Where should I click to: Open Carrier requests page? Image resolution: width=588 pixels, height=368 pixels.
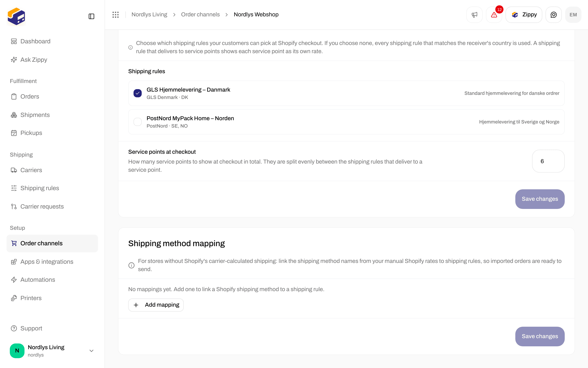[52, 207]
